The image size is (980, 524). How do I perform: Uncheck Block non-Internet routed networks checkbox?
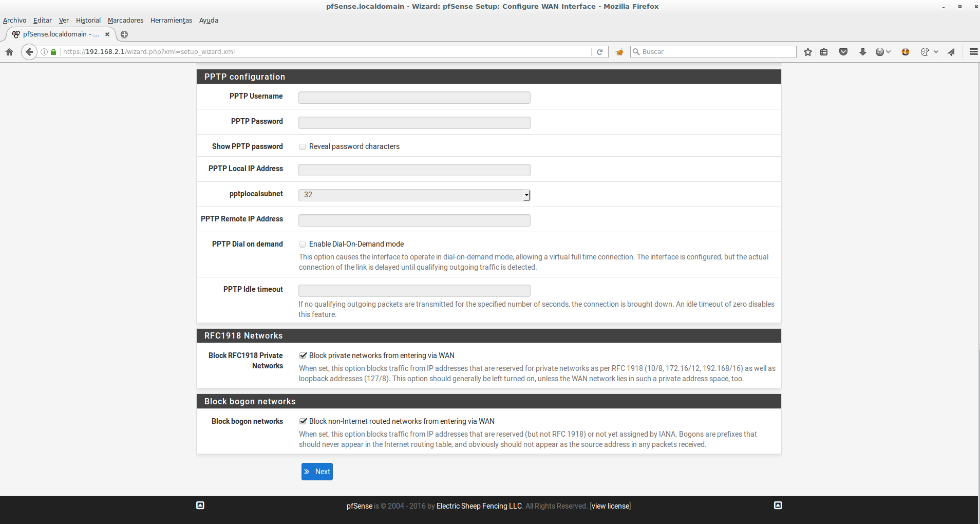tap(303, 421)
